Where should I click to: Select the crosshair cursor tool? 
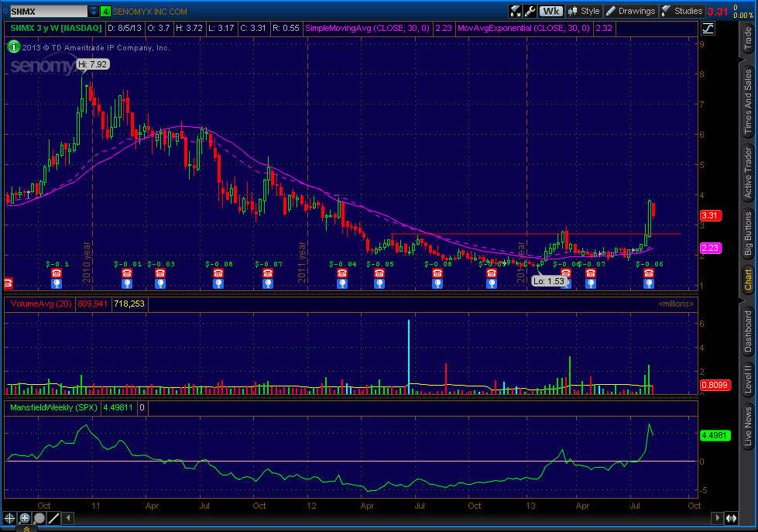(10, 518)
